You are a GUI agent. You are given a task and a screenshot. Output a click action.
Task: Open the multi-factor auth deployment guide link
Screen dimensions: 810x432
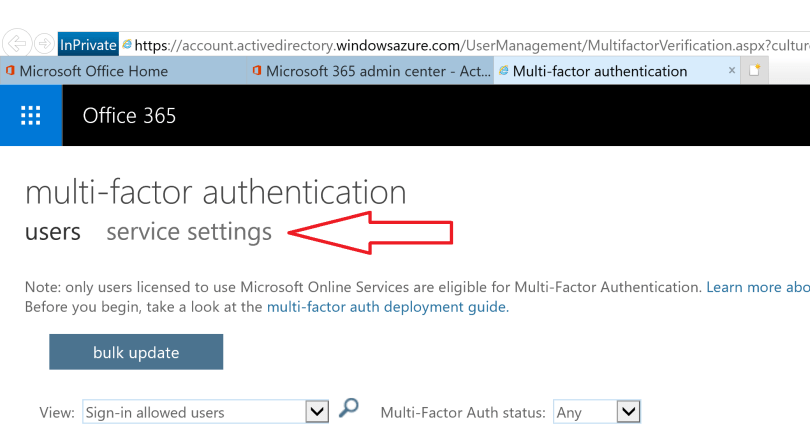click(x=387, y=307)
